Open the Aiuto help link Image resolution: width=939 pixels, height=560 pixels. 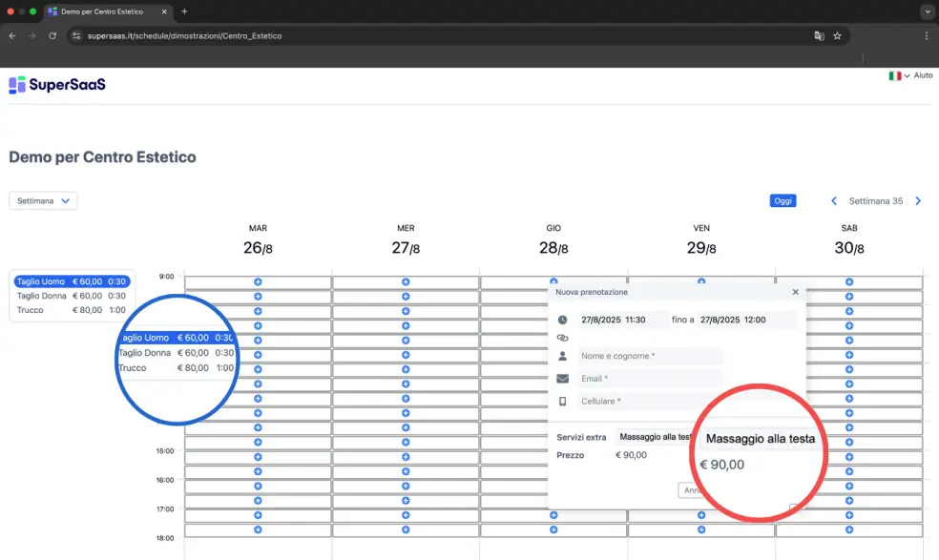(x=923, y=75)
